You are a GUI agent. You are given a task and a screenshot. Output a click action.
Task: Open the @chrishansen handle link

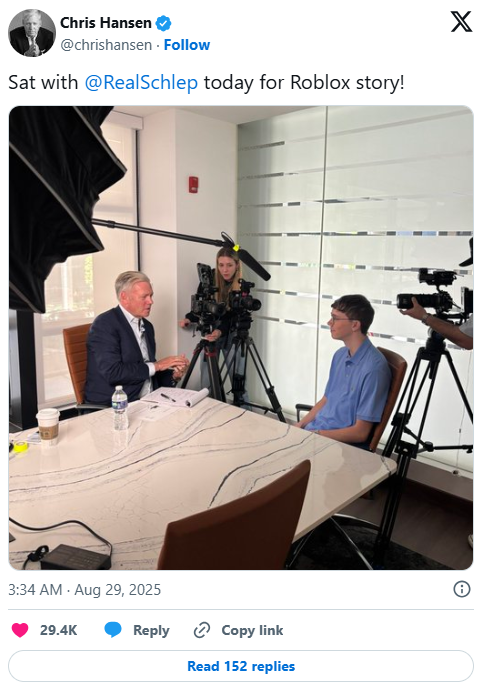pos(106,45)
